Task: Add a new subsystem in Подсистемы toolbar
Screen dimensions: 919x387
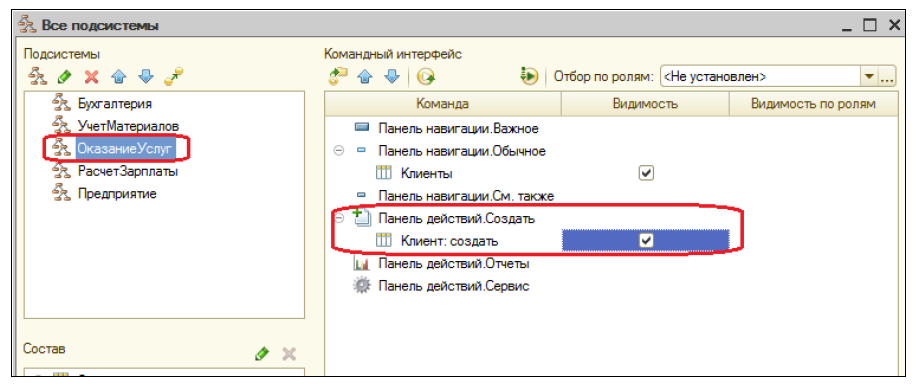Action: pyautogui.click(x=37, y=76)
